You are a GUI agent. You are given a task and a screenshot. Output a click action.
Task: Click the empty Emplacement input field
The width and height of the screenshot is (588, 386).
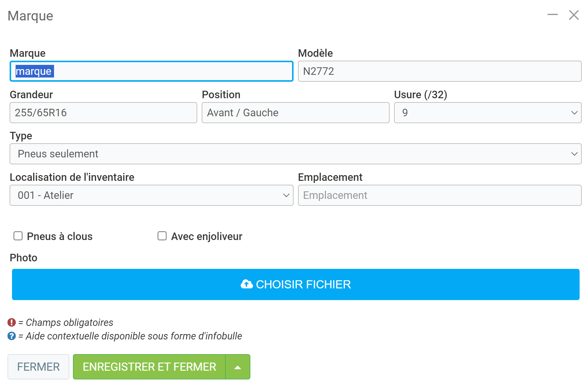click(439, 195)
